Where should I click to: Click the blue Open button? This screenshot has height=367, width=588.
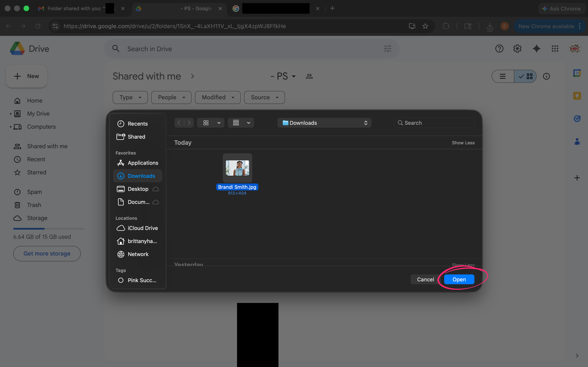click(x=459, y=279)
